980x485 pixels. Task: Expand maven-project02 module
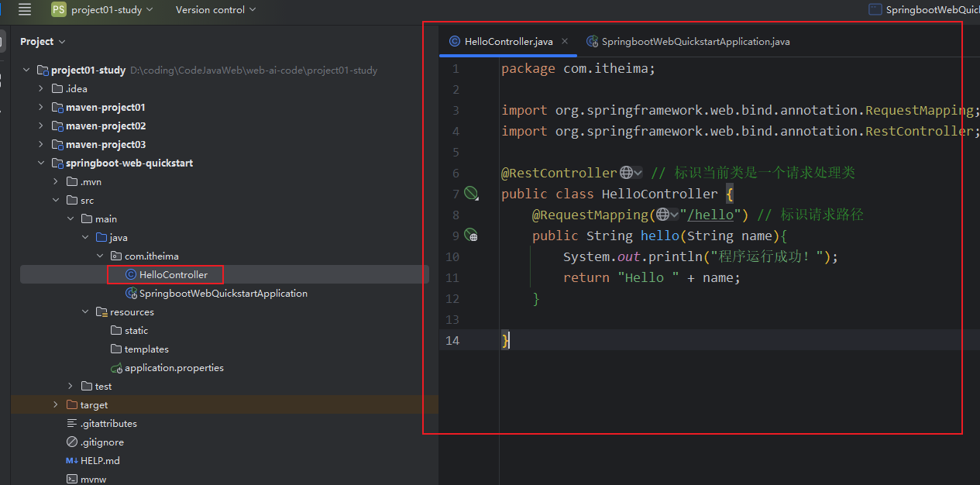(41, 126)
